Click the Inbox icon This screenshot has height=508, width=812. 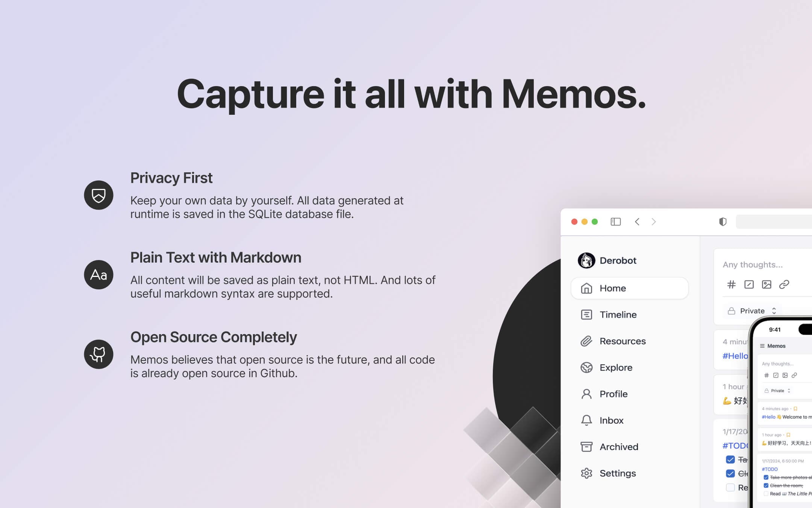point(586,420)
